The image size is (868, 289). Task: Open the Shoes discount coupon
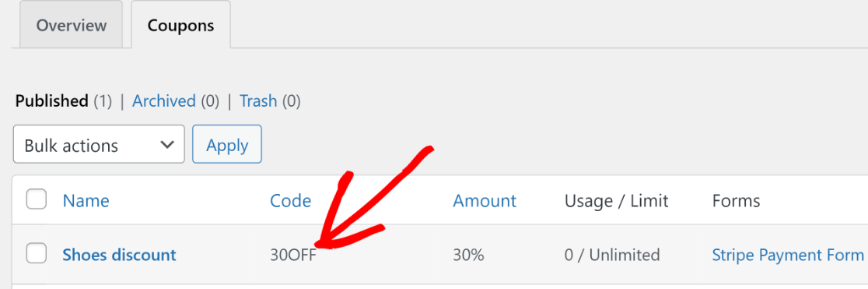[119, 255]
